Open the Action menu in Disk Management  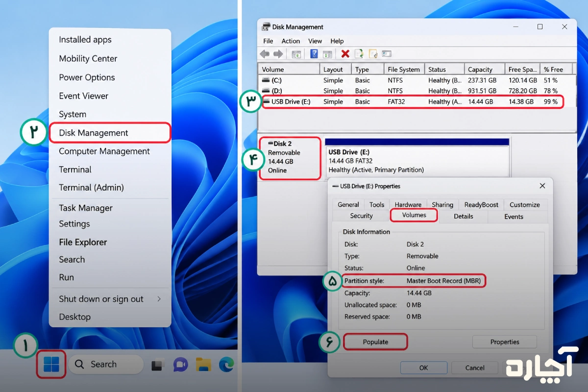coord(291,41)
